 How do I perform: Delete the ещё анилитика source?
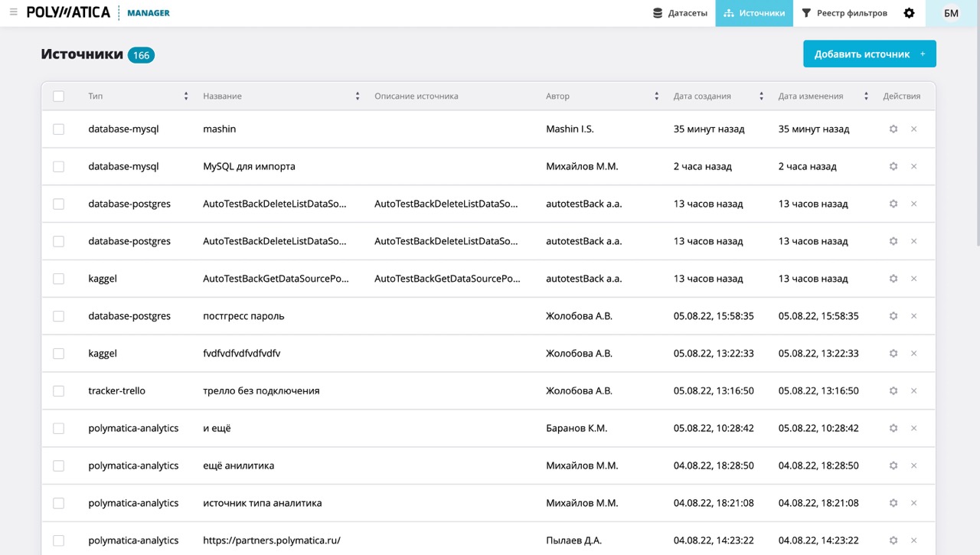(x=913, y=466)
